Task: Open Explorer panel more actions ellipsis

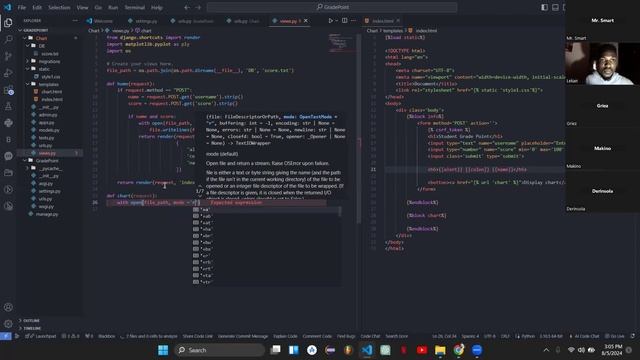Action: coord(75,20)
